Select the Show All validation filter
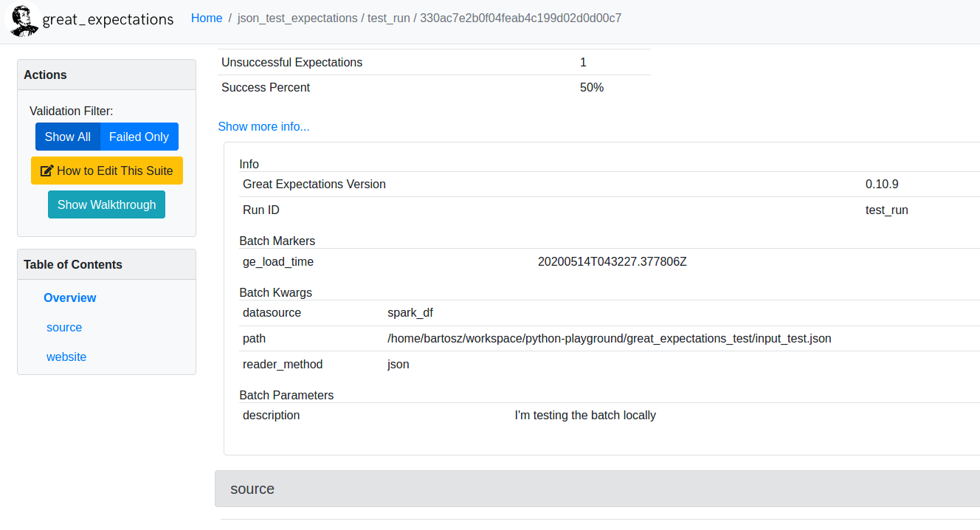 68,137
